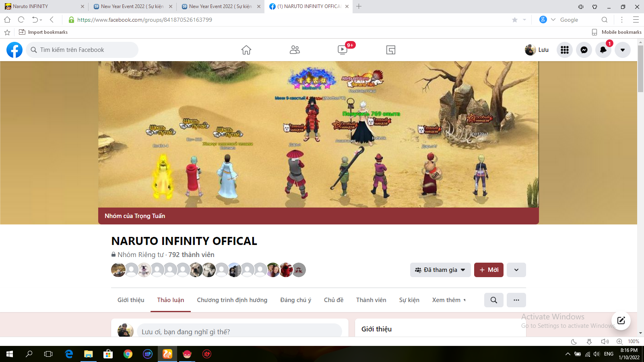Expand the Đã tham gia dropdown
Viewport: 644px width, 362px height.
tap(440, 270)
